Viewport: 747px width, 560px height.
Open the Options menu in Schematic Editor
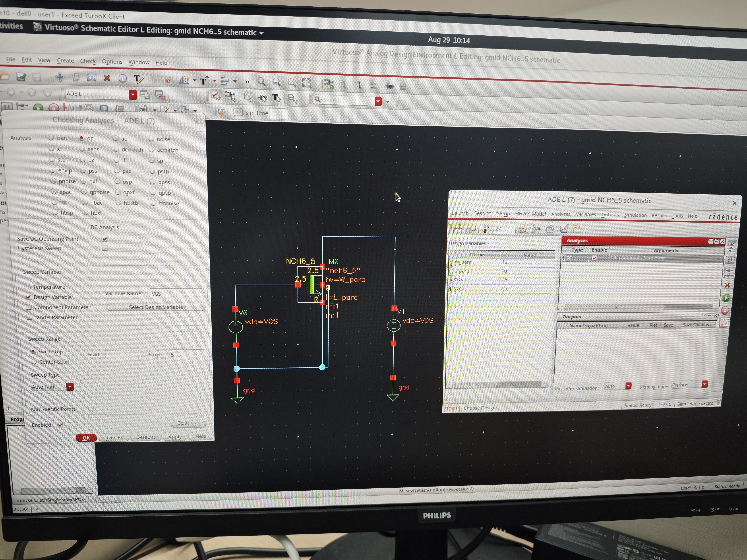(112, 62)
